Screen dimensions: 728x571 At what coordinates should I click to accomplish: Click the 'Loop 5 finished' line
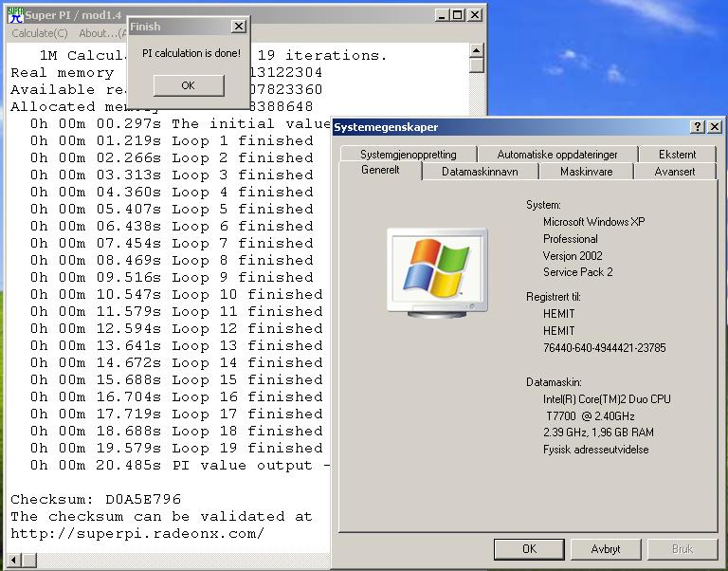(172, 209)
